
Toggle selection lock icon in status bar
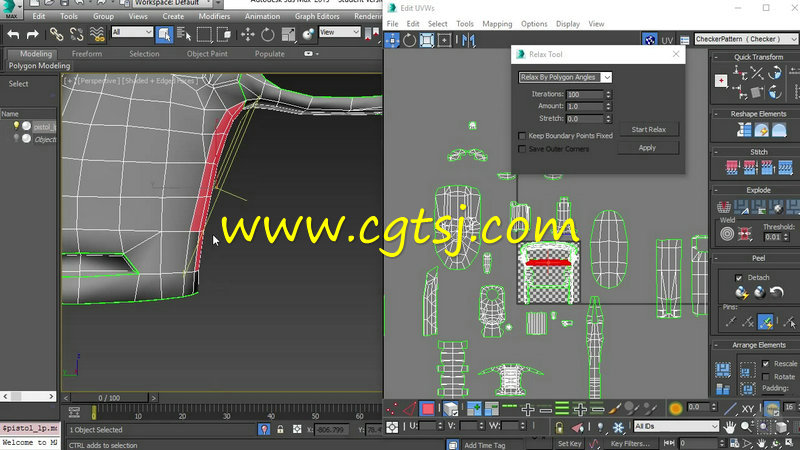[280, 430]
